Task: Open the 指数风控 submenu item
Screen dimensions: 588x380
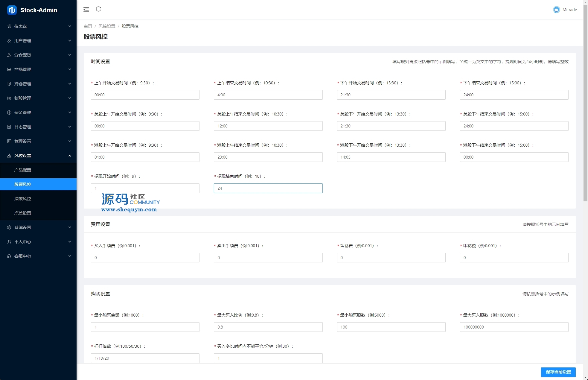Action: 23,199
